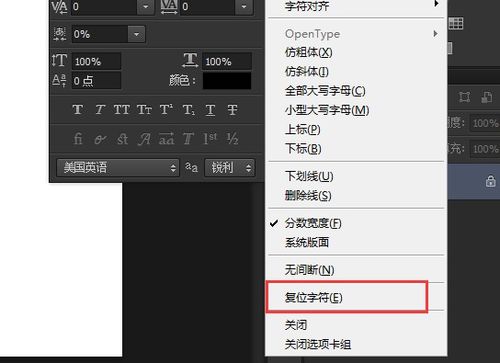
Task: Click the document copy icon in right panel
Action: coord(486,97)
